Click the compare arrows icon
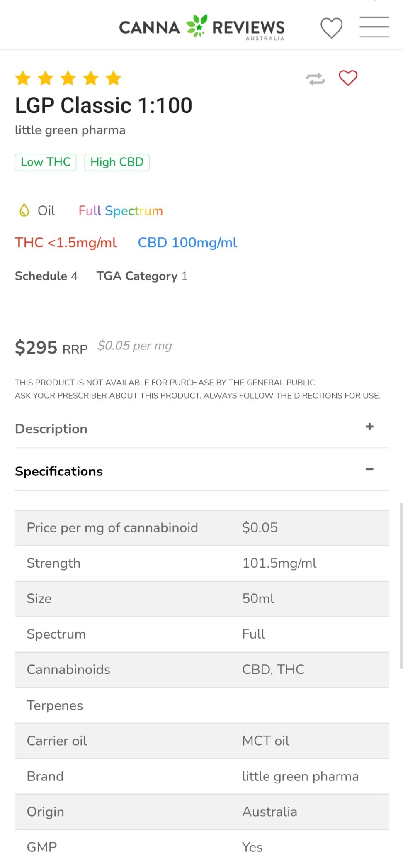 (316, 79)
